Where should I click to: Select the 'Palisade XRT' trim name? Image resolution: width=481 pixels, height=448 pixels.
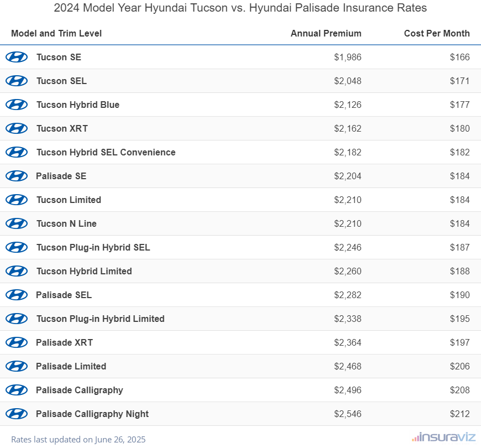[65, 342]
